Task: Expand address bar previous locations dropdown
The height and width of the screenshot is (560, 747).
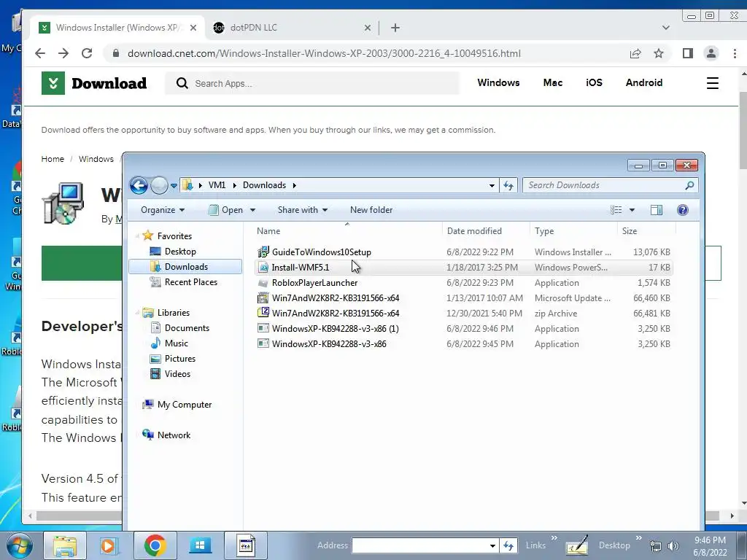Action: pos(492,186)
